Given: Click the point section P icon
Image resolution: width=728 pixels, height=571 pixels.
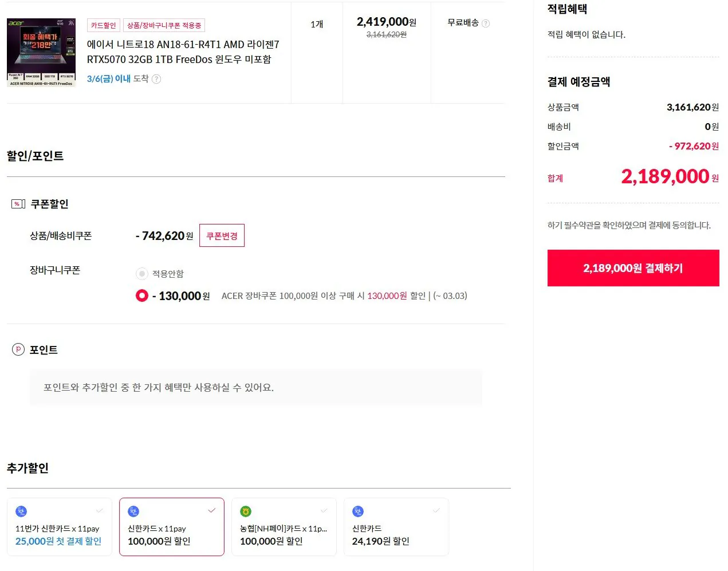Looking at the screenshot, I should [x=18, y=349].
